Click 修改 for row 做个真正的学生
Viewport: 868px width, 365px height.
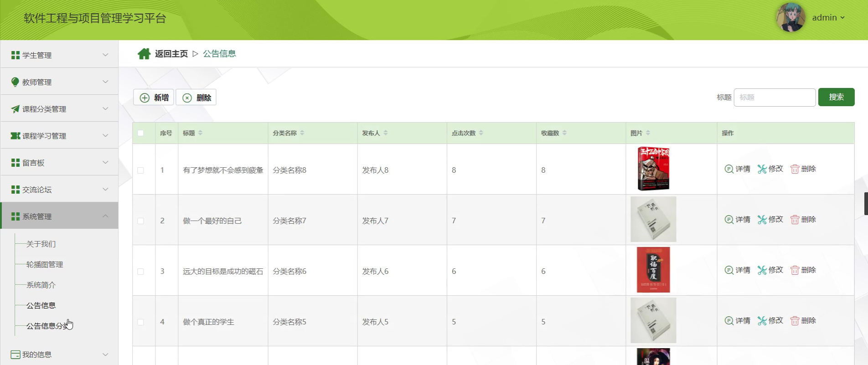pos(770,321)
